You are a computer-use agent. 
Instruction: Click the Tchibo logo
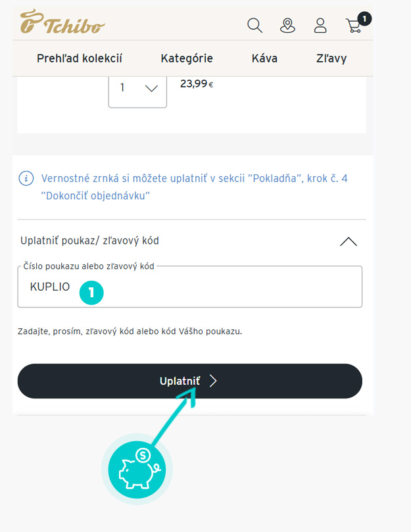coord(62,22)
